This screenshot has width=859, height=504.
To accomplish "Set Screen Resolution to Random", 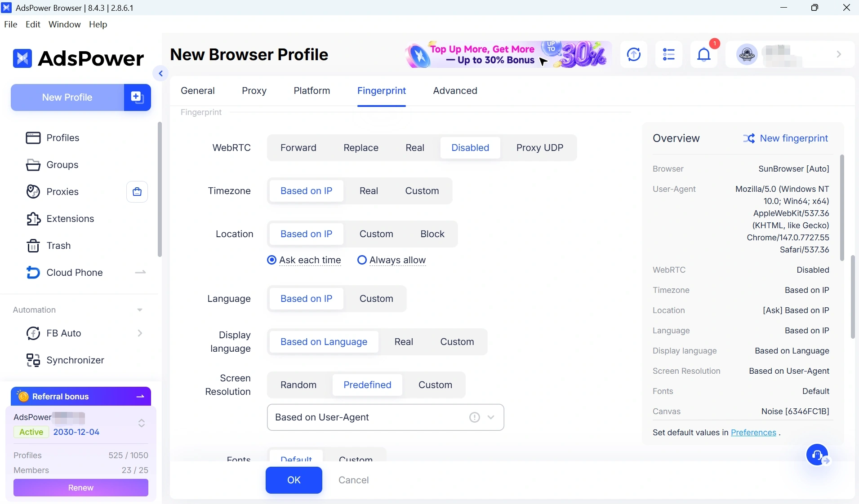I will [x=298, y=385].
